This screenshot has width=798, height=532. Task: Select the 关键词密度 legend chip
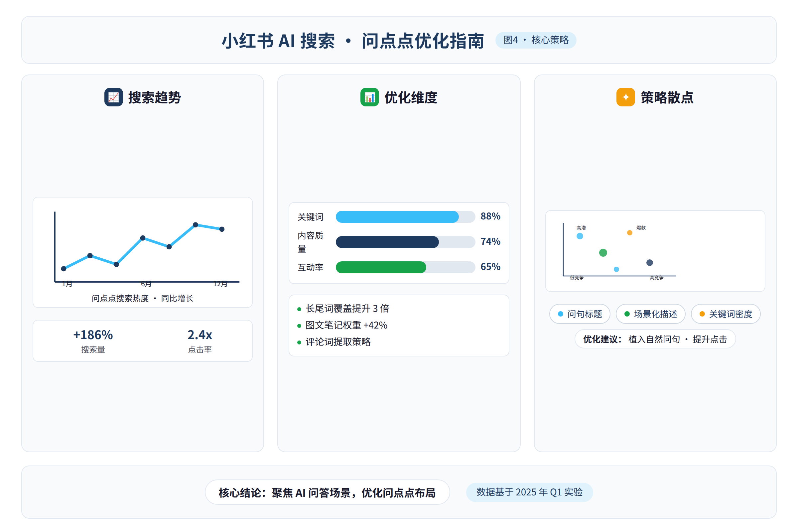pyautogui.click(x=726, y=314)
